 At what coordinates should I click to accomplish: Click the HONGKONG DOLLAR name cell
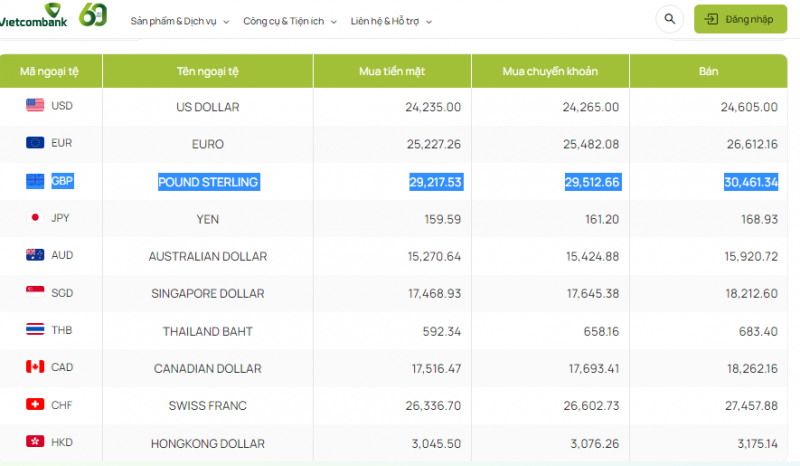click(208, 444)
